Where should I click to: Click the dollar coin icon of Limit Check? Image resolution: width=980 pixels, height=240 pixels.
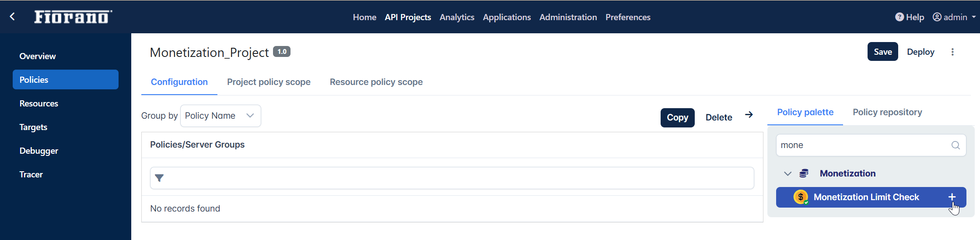point(801,197)
